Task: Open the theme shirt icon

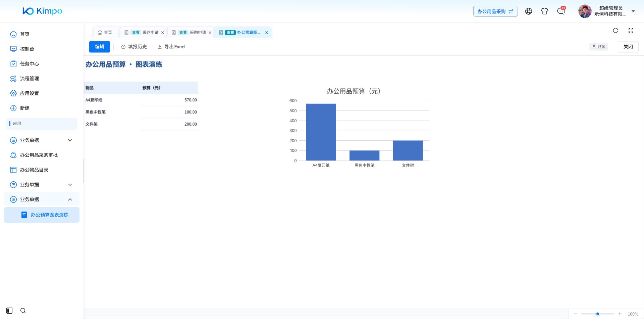Action: [x=545, y=11]
